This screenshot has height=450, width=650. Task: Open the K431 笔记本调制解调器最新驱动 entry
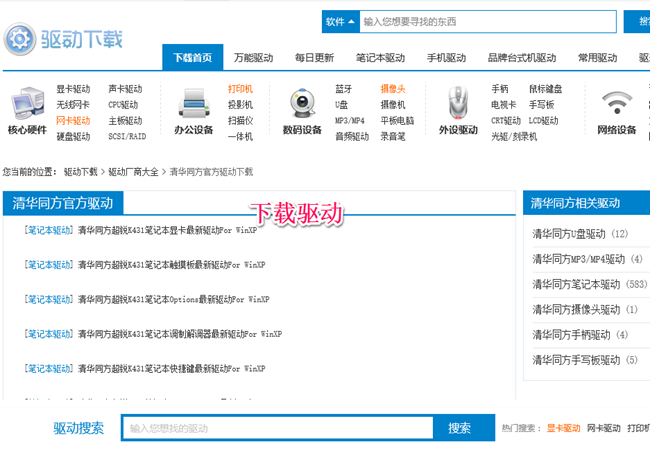[x=180, y=334]
